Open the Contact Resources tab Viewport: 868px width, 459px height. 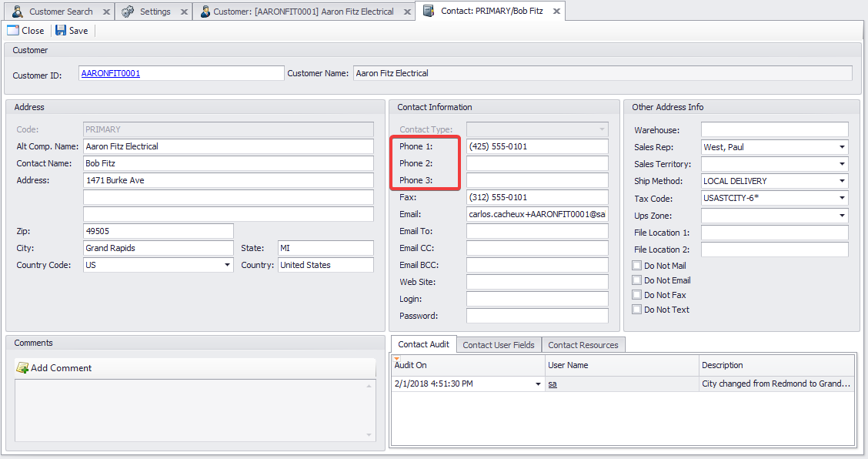pos(583,345)
